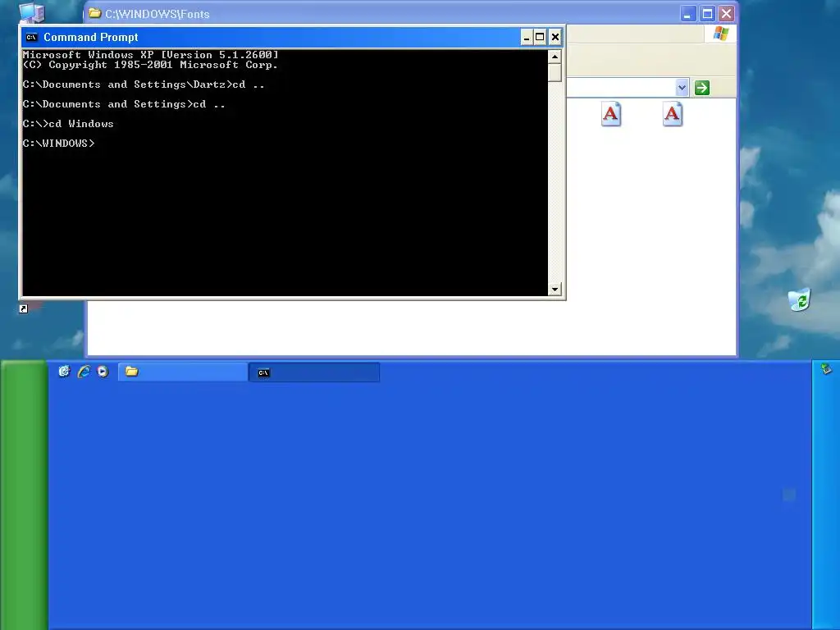Click the 'C:\Documents and Settings>cd ..' line
Viewport: 840px width, 630px height.
[x=124, y=104]
